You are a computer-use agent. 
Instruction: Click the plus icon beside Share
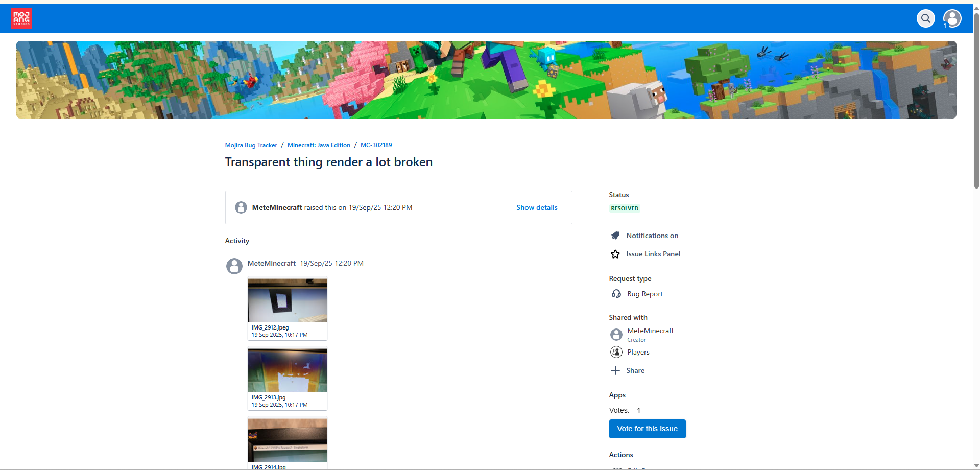615,370
